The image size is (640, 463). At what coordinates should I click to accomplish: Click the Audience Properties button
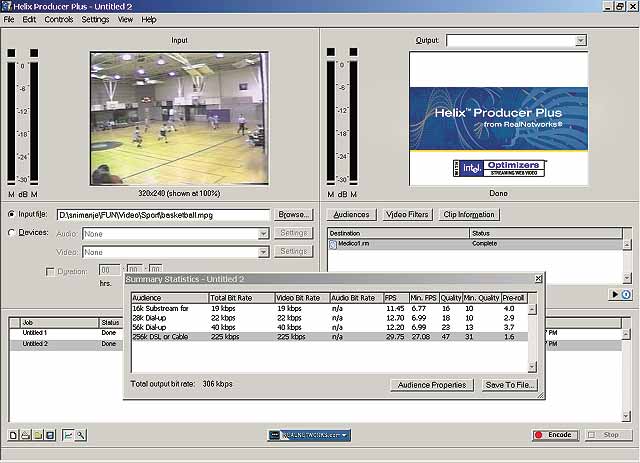click(432, 385)
